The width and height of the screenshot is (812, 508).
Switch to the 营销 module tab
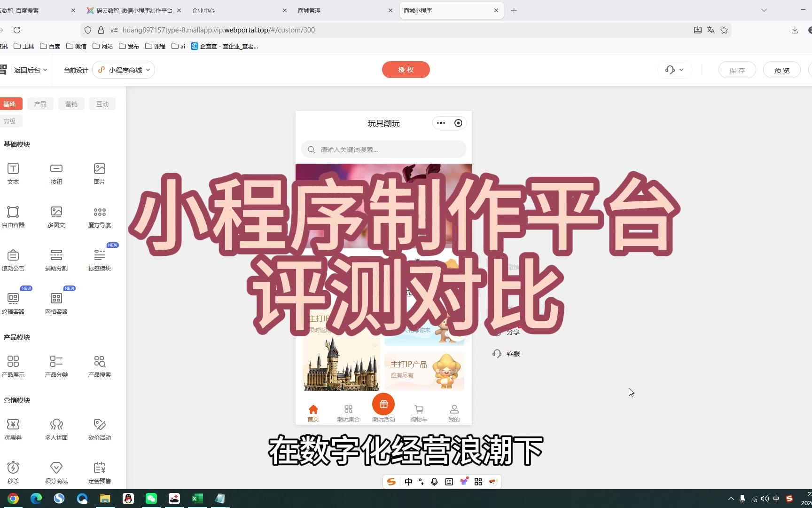coord(71,104)
